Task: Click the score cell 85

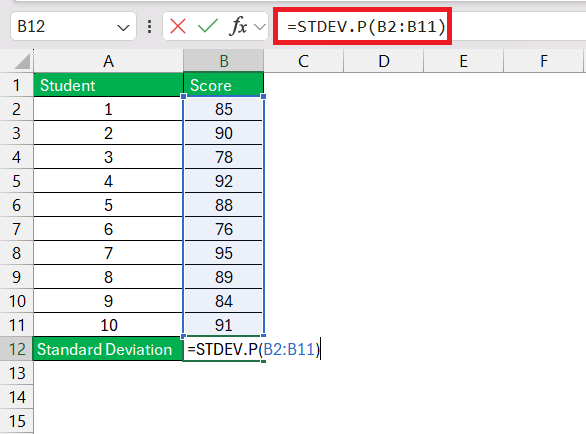Action: click(x=223, y=109)
